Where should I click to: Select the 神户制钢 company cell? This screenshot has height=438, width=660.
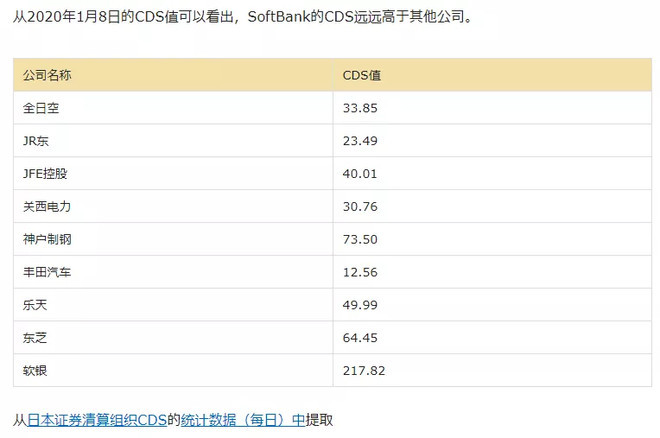coord(47,239)
